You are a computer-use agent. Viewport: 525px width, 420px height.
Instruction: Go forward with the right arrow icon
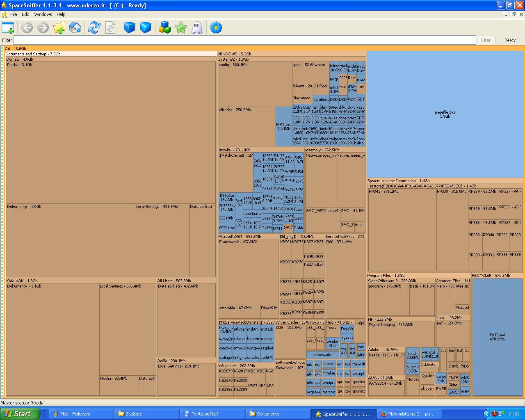click(x=43, y=28)
